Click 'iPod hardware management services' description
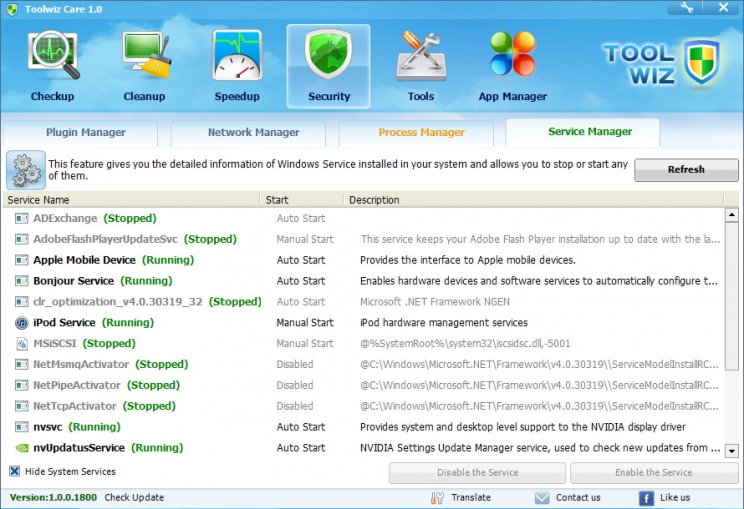 tap(444, 323)
